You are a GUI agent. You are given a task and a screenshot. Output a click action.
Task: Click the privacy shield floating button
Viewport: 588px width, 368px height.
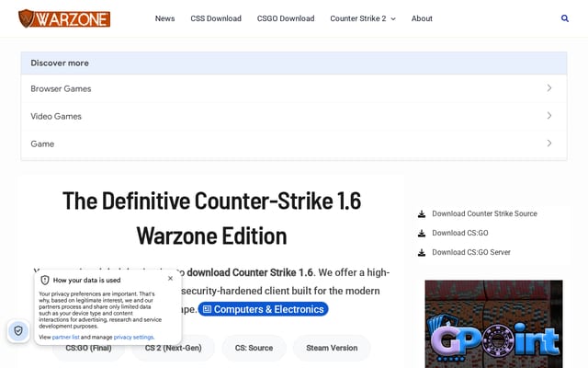point(18,331)
